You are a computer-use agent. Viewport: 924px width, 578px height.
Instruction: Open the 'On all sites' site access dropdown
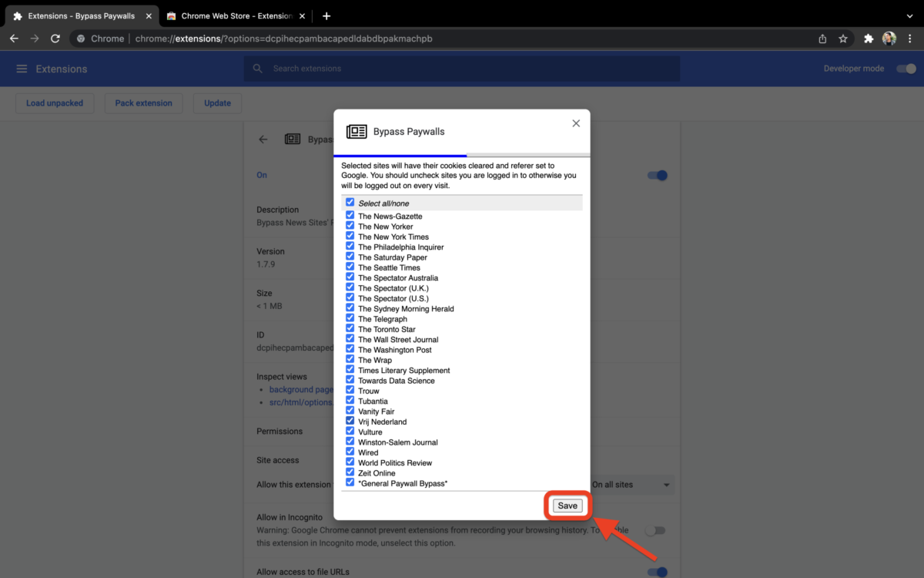point(630,485)
